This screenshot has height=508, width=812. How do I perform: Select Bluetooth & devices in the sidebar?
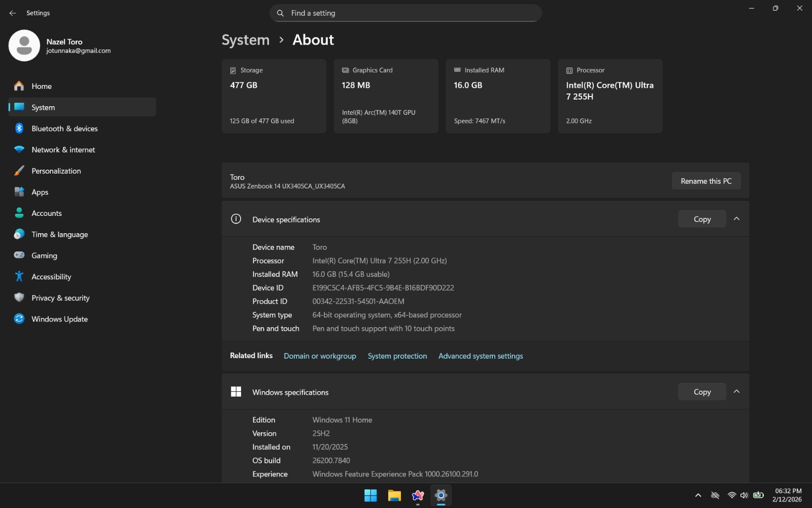point(82,129)
